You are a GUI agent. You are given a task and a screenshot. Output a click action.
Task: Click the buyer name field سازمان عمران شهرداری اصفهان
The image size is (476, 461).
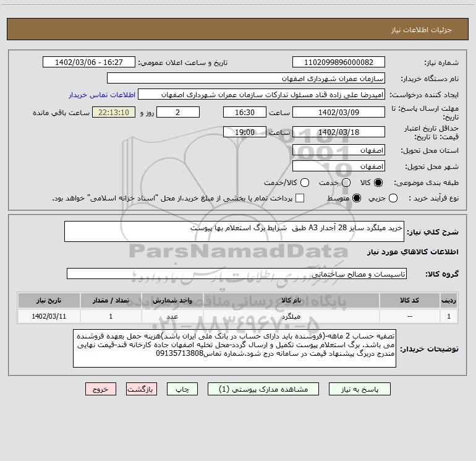click(246, 79)
